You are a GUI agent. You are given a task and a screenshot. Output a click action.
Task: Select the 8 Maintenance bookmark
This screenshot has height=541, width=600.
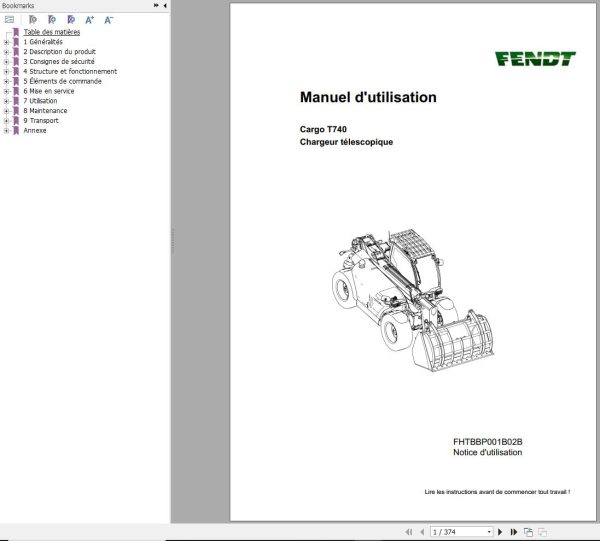[45, 111]
